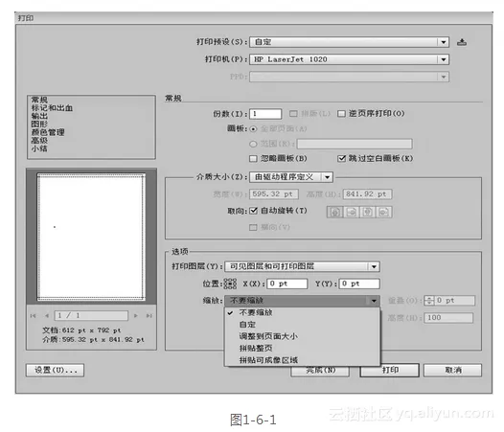Screen dimensions: 504x432
Task: Select 小结 in category list
Action: pyautogui.click(x=39, y=148)
